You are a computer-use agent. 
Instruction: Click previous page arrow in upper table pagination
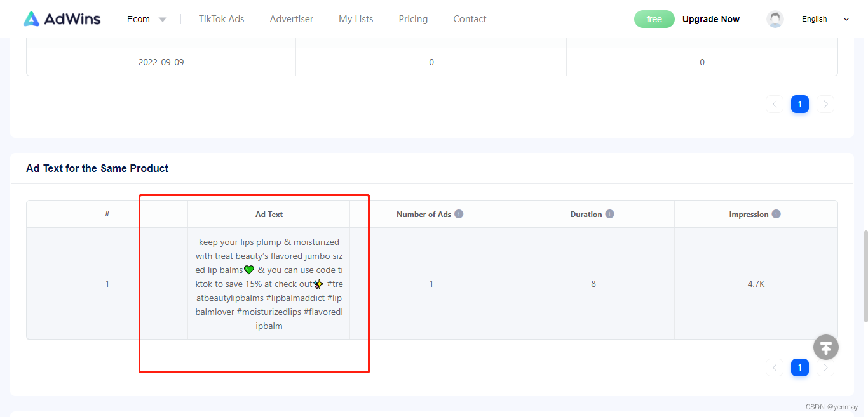coord(775,104)
